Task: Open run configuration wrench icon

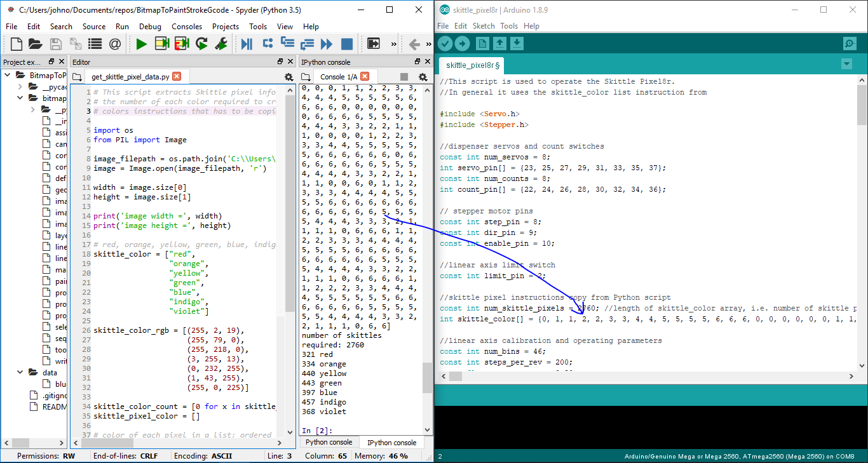Action: coord(221,44)
